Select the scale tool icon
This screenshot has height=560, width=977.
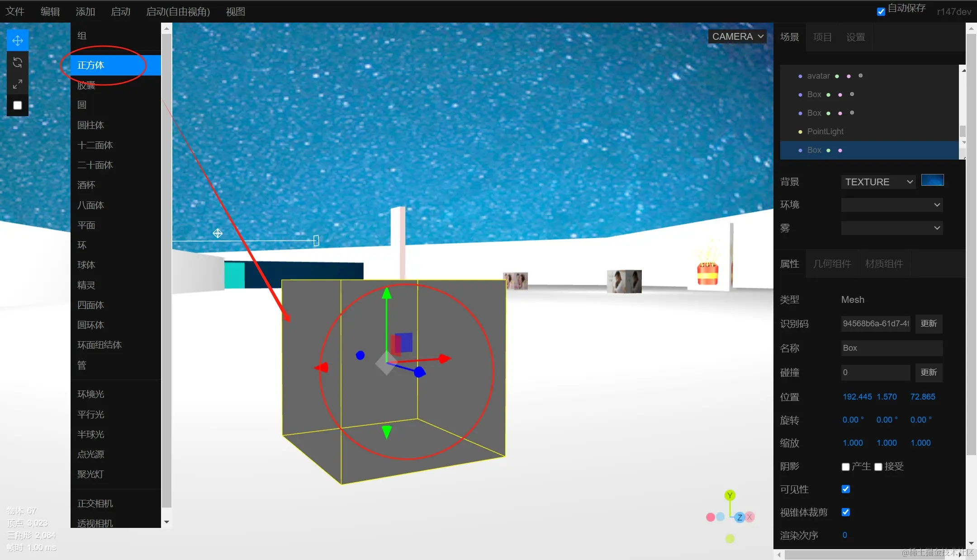tap(18, 84)
